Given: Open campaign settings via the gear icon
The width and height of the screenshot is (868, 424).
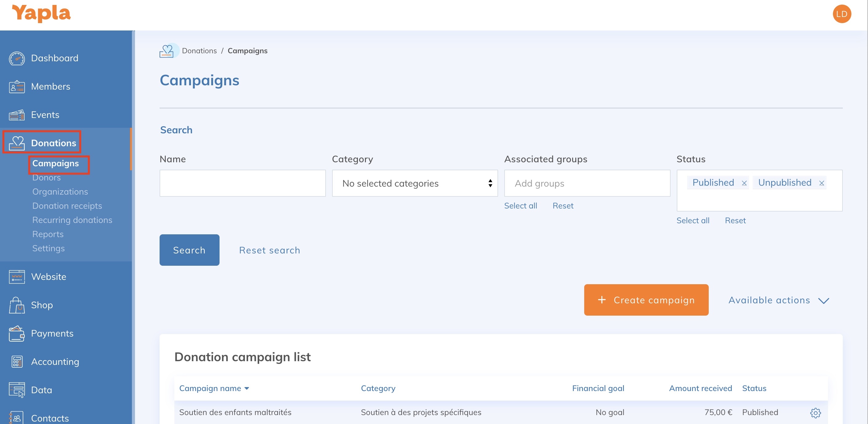Looking at the screenshot, I should click(x=815, y=412).
